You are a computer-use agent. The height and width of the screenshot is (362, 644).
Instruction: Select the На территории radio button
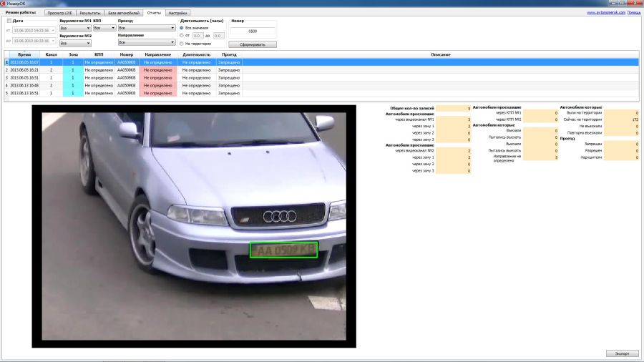click(x=182, y=44)
